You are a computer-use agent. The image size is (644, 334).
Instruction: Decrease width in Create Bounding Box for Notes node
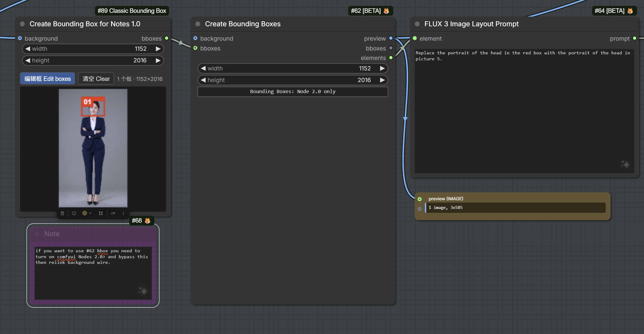28,49
